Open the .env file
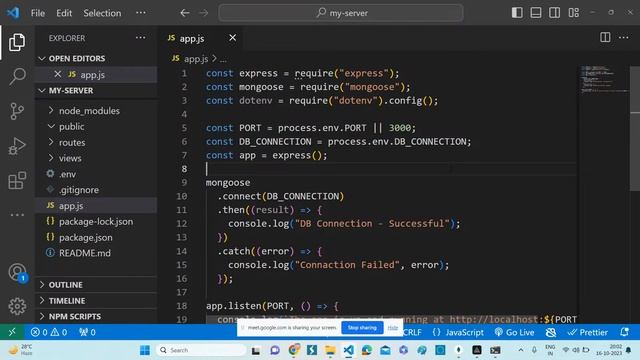This screenshot has width=640, height=360. (96, 174)
